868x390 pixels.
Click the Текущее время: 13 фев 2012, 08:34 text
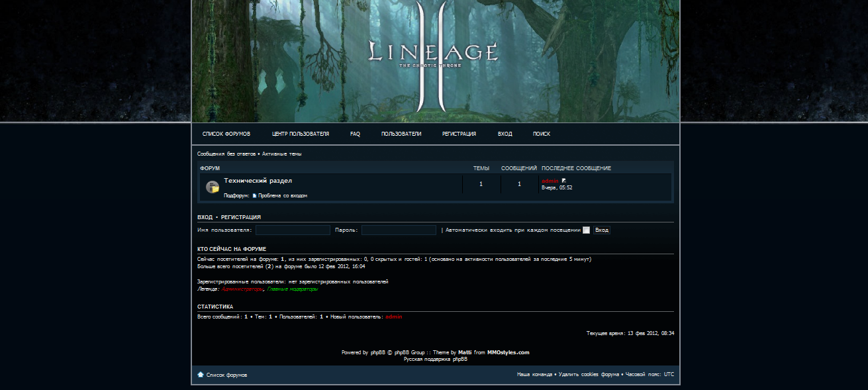630,334
